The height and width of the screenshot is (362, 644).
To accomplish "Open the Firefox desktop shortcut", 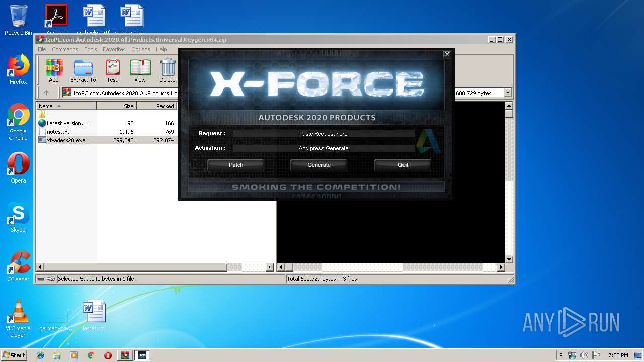I will tap(18, 69).
